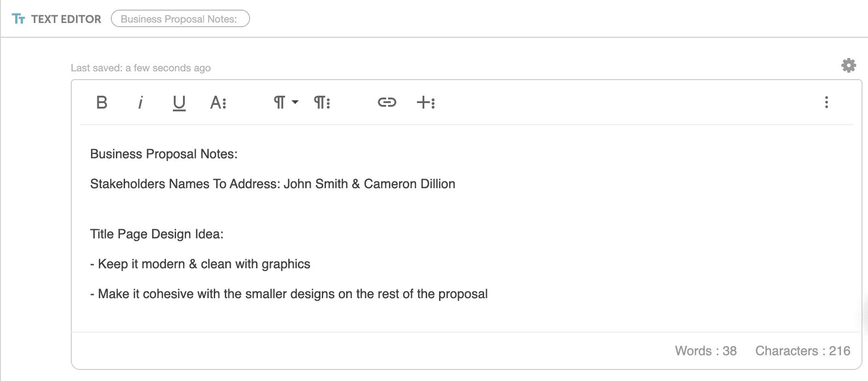Open the editor settings gear
Image resolution: width=868 pixels, height=381 pixels.
[848, 65]
